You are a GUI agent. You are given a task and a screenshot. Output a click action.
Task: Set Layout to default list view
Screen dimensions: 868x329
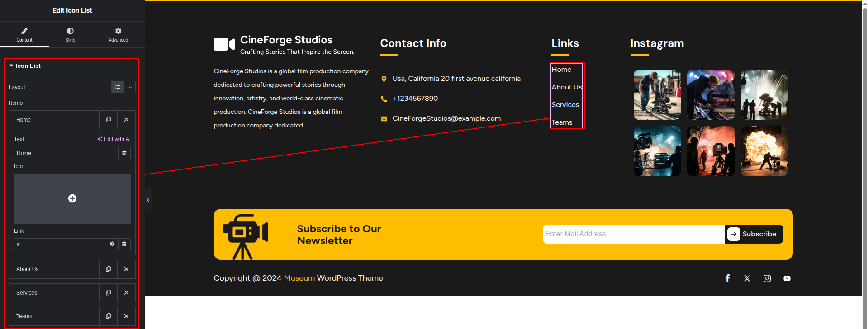click(x=118, y=87)
